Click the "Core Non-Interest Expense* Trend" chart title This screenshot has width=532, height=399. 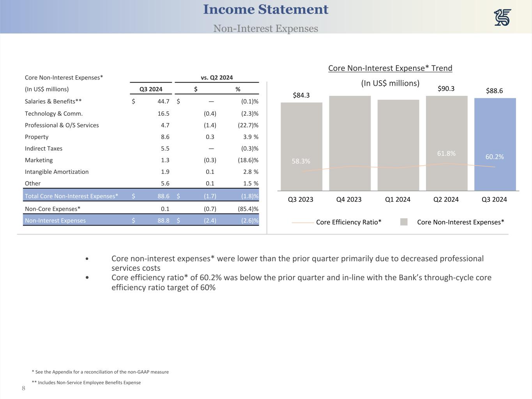click(390, 68)
